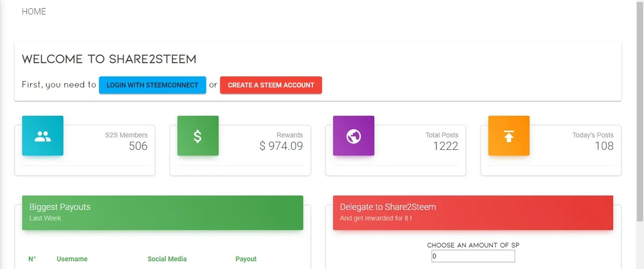
Task: Click the N° column header
Action: pos(32,259)
